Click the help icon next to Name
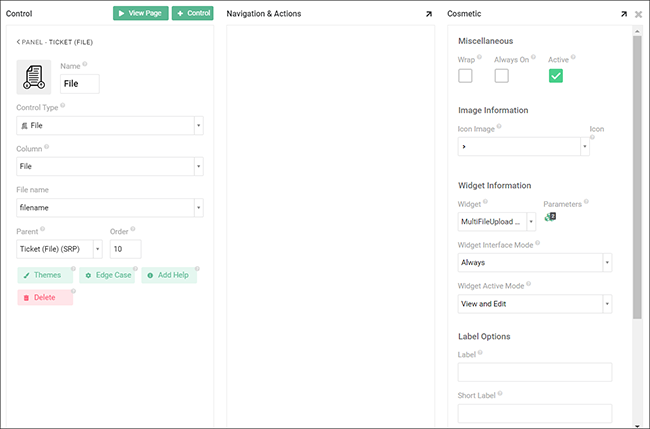The height and width of the screenshot is (429, 650). pyautogui.click(x=85, y=64)
